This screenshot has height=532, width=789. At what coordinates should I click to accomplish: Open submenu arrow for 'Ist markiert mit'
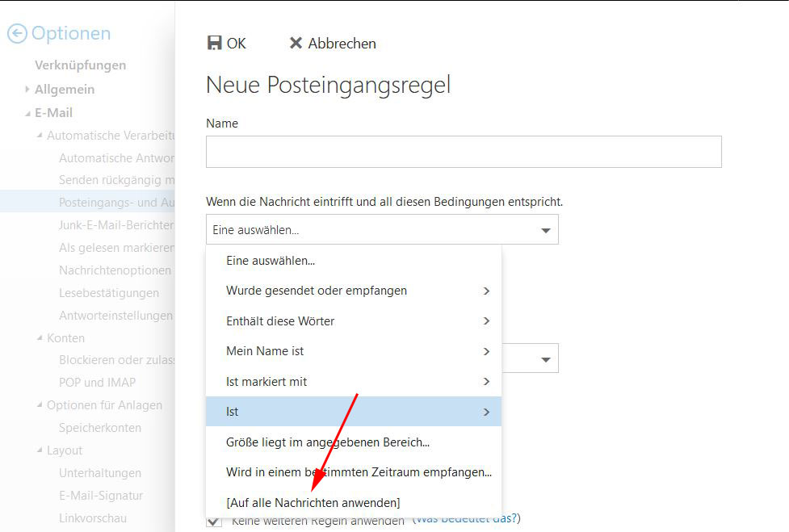[486, 381]
